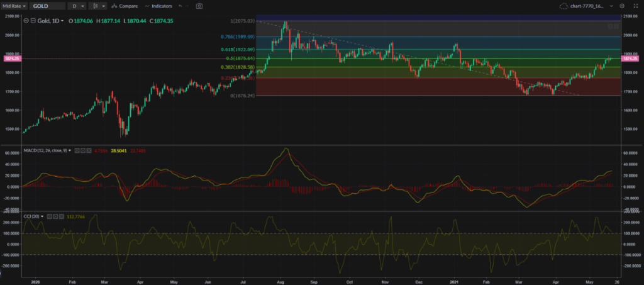Image resolution: width=644 pixels, height=285 pixels.
Task: Click the Compare button
Action: [x=125, y=6]
